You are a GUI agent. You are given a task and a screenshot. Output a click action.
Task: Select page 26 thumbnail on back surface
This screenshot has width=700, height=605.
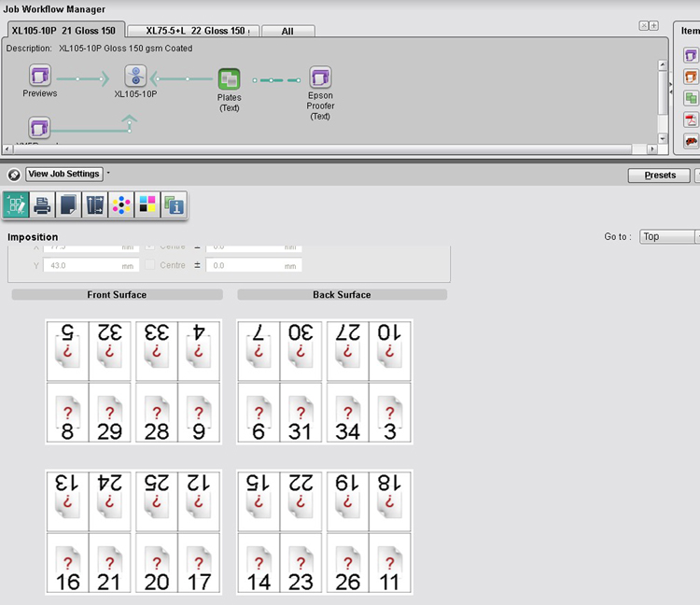tap(348, 563)
